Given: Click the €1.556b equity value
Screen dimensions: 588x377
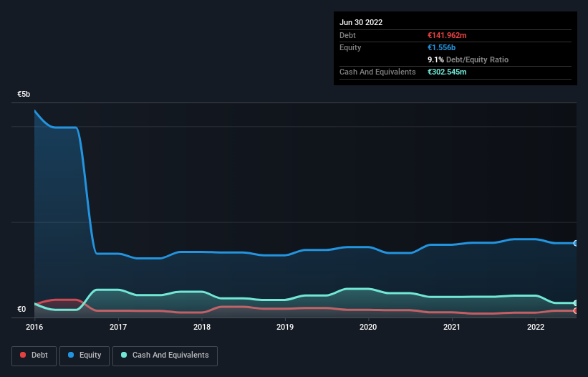Looking at the screenshot, I should [x=441, y=47].
